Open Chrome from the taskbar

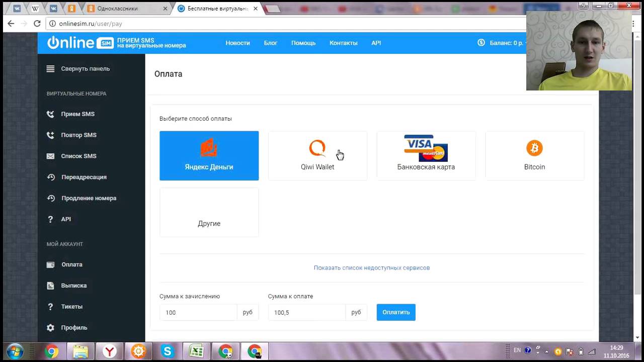click(51, 352)
